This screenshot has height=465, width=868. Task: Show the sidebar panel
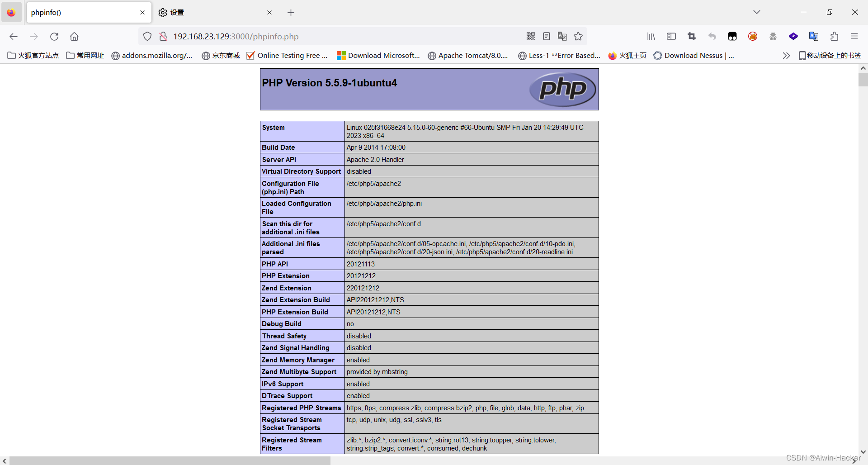[671, 37]
